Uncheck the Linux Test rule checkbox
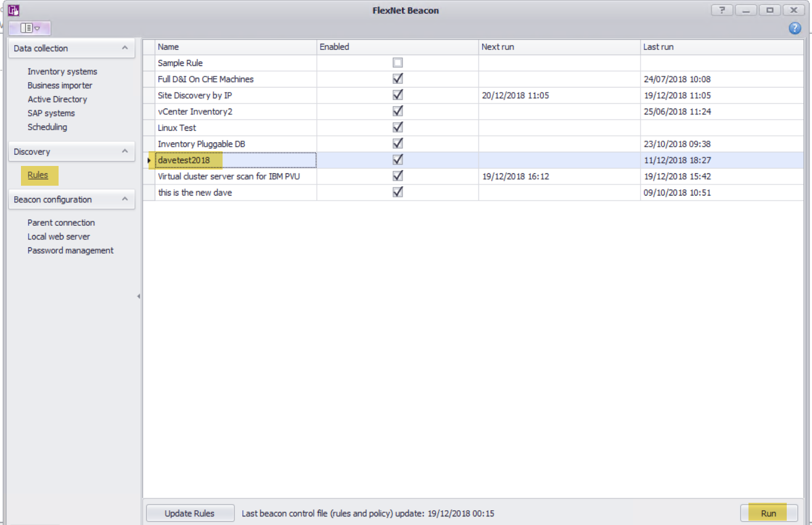812x525 pixels. pyautogui.click(x=398, y=128)
